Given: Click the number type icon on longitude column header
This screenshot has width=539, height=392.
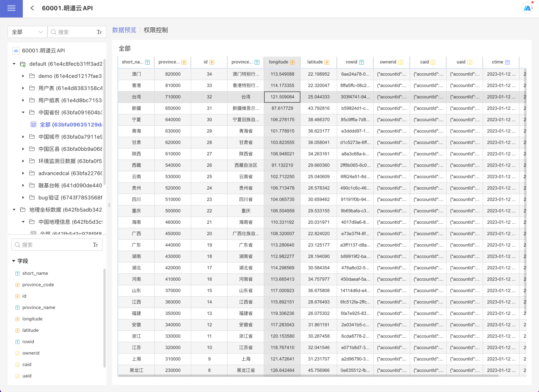Looking at the screenshot, I should pyautogui.click(x=292, y=62).
